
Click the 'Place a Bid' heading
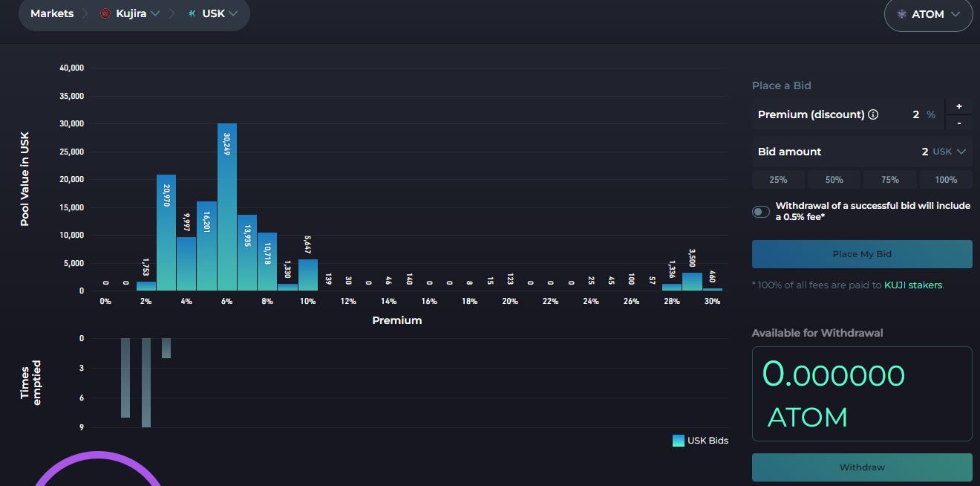tap(782, 85)
